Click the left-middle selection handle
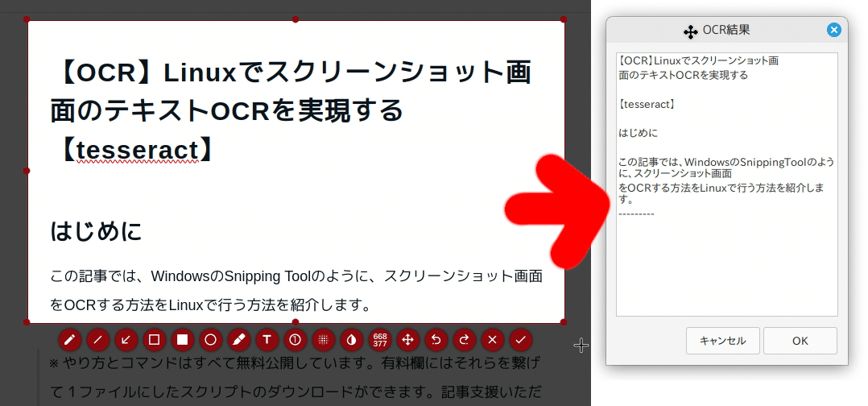Screen dimensions: 868x406 pyautogui.click(x=27, y=171)
